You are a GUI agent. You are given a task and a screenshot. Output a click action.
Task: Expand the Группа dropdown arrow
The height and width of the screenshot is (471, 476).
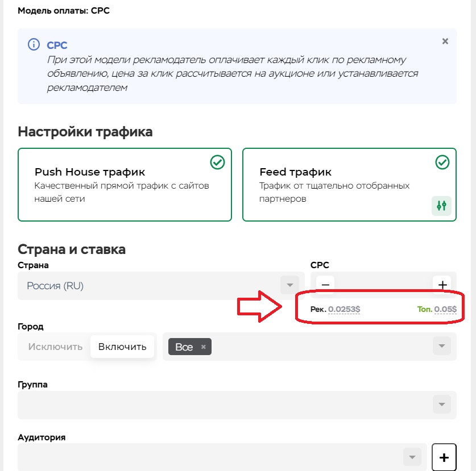(442, 405)
